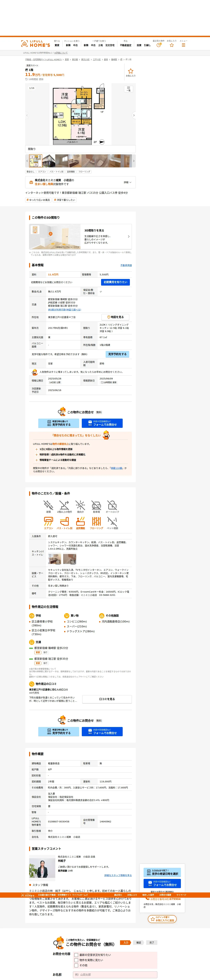Click 見学予約をする in basic info table
The width and height of the screenshot is (210, 980).
pyautogui.click(x=117, y=354)
